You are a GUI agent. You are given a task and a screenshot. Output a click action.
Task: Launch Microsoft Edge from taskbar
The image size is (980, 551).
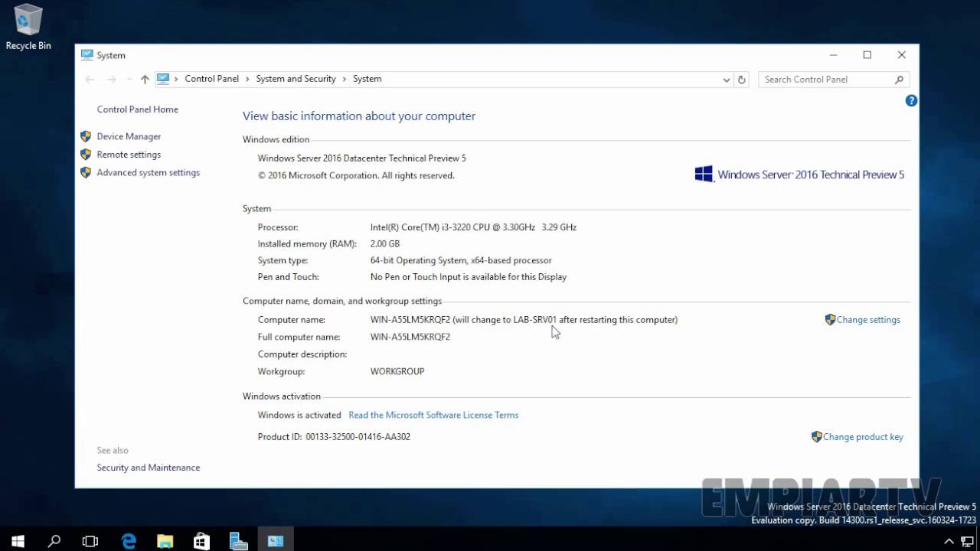click(x=129, y=541)
